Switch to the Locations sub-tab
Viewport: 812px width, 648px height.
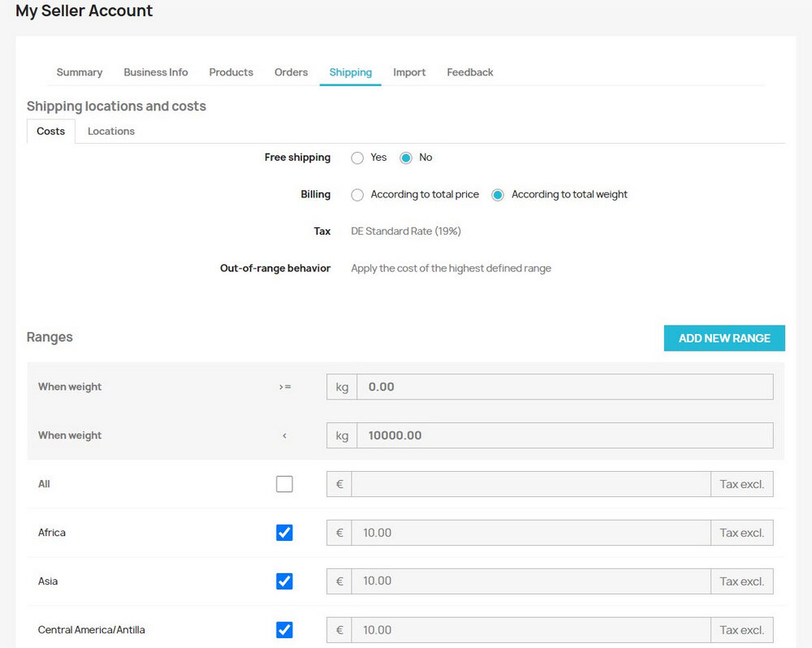[110, 131]
